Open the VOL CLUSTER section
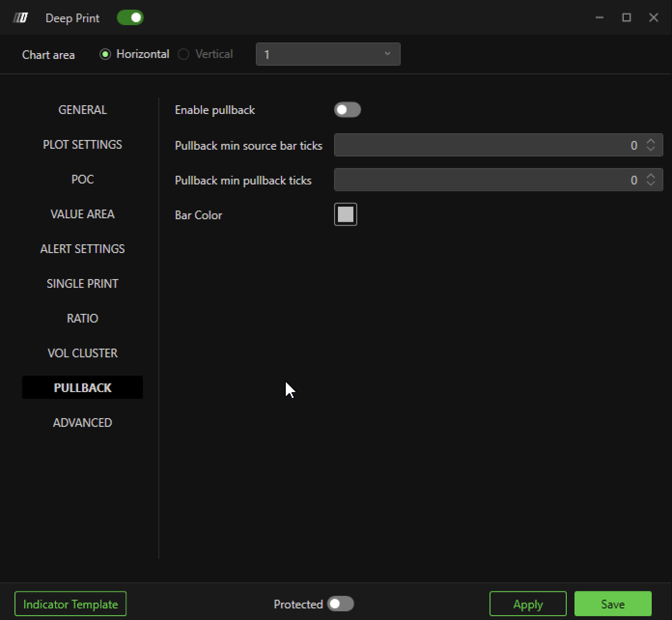Image resolution: width=672 pixels, height=620 pixels. coord(83,353)
